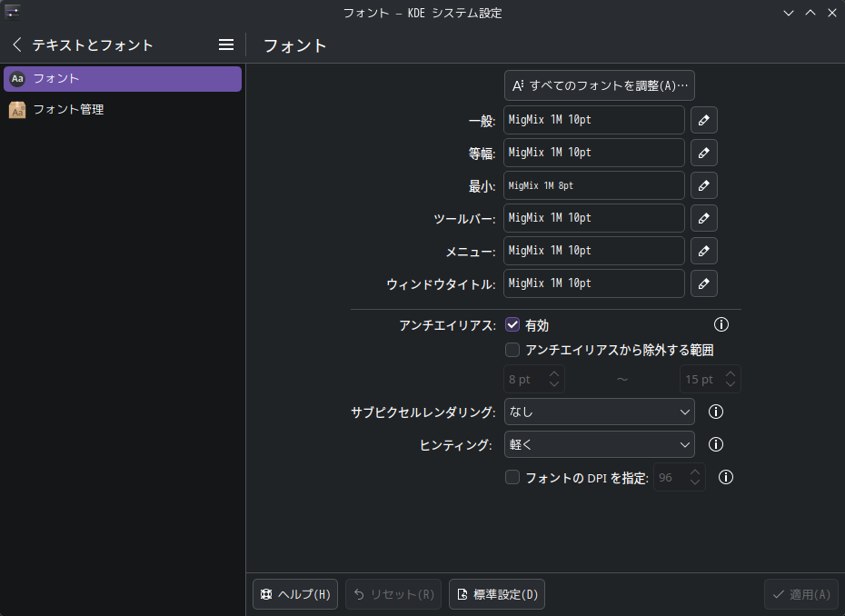The image size is (845, 616).
Task: Select フォント管理 in the sidebar
Action: click(x=123, y=109)
